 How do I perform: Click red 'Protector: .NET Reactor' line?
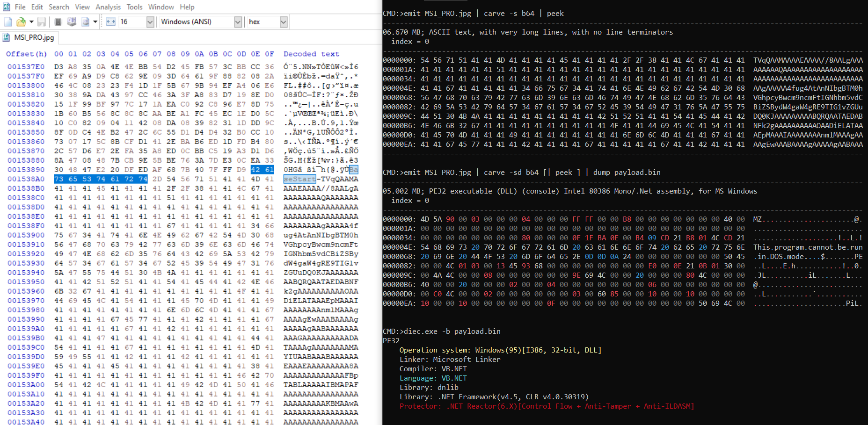pos(547,406)
